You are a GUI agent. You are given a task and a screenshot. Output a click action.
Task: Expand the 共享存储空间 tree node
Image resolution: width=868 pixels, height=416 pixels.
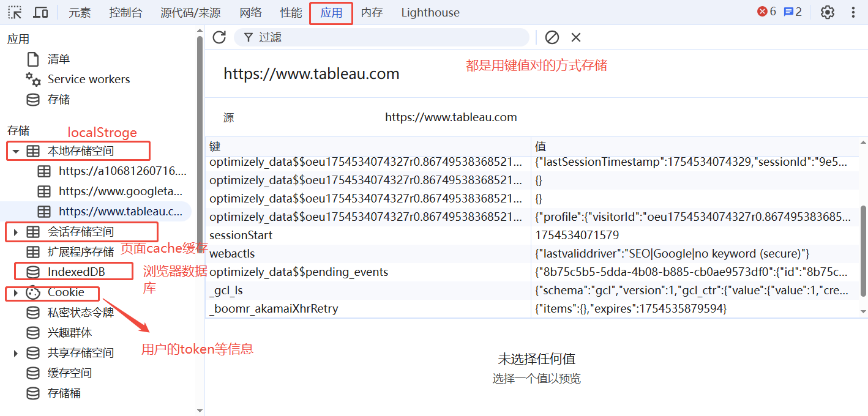[16, 353]
